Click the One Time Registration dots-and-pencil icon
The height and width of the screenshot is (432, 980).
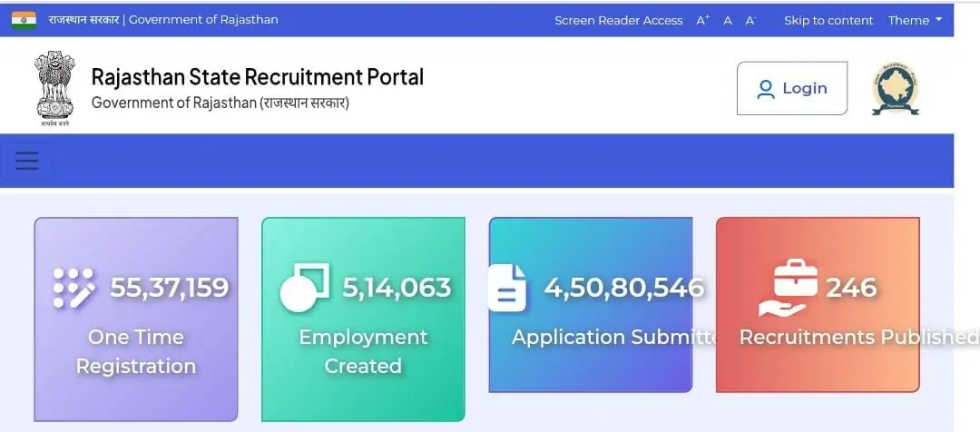click(x=73, y=288)
